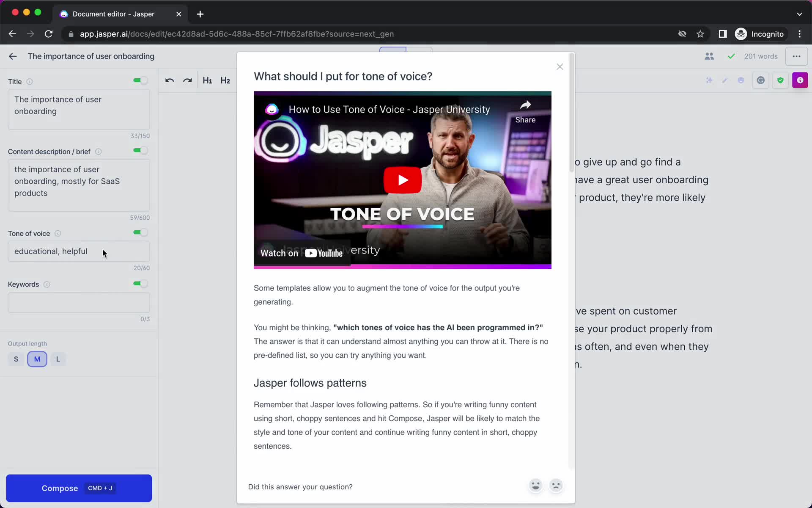
Task: Play the Tone of Voice video
Action: point(402,180)
